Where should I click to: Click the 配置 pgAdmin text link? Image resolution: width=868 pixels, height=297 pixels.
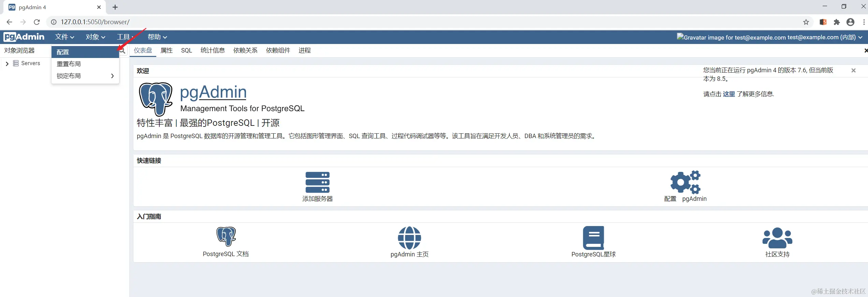[x=685, y=199]
